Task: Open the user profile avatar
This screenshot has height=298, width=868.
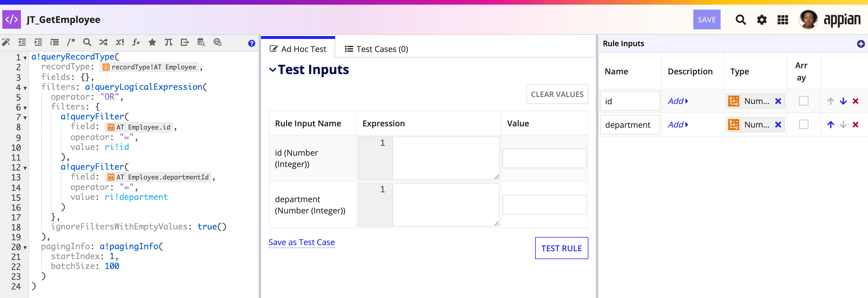Action: click(808, 19)
